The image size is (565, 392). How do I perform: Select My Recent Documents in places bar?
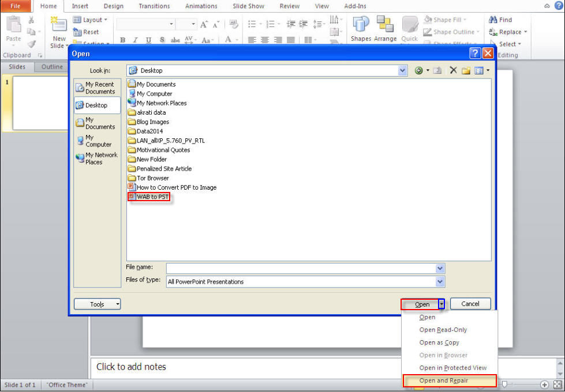[97, 88]
